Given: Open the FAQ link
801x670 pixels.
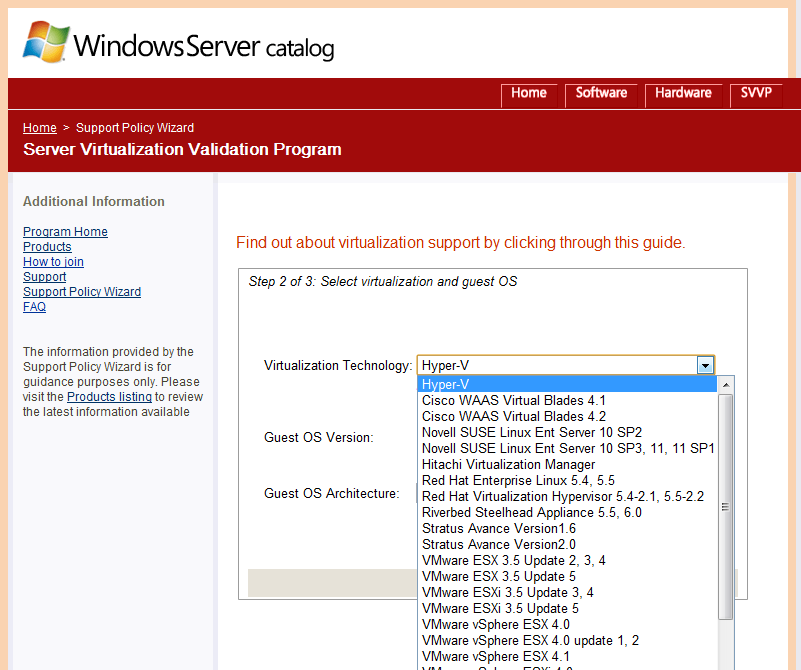Looking at the screenshot, I should (x=34, y=307).
